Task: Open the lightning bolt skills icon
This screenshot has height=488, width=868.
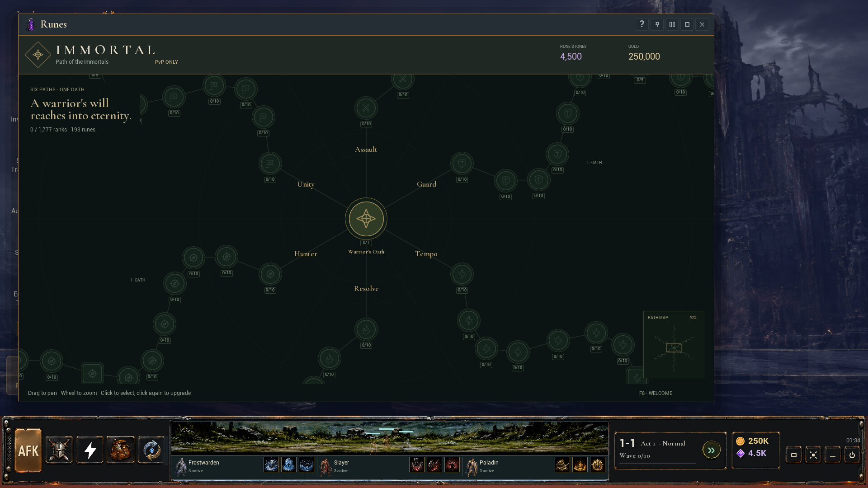Action: (90, 450)
